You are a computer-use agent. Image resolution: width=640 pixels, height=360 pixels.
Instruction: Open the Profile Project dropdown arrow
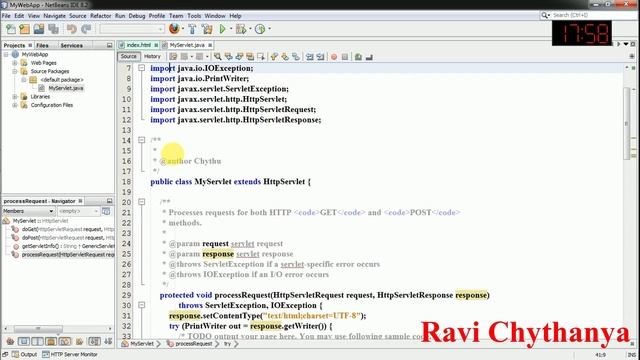[269, 29]
